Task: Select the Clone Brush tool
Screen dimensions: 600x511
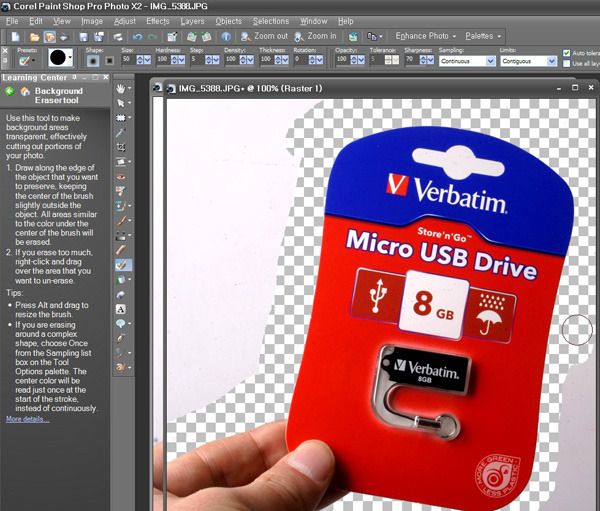Action: (x=121, y=206)
